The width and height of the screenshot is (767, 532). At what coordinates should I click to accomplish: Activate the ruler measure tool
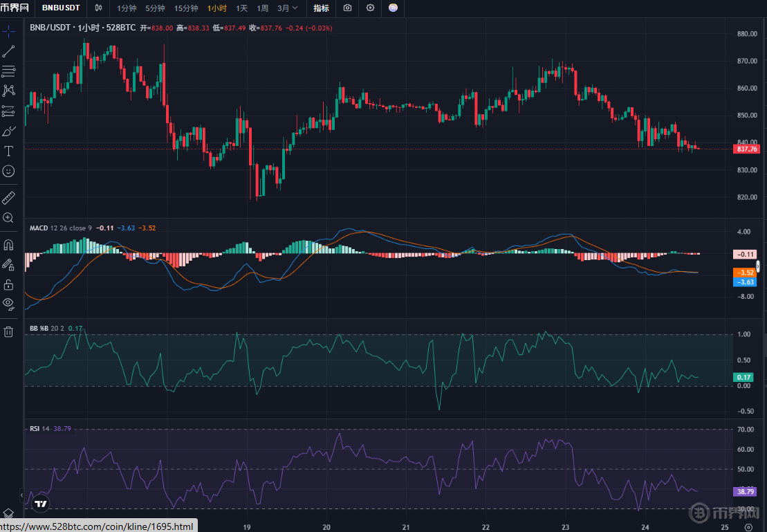click(x=8, y=198)
